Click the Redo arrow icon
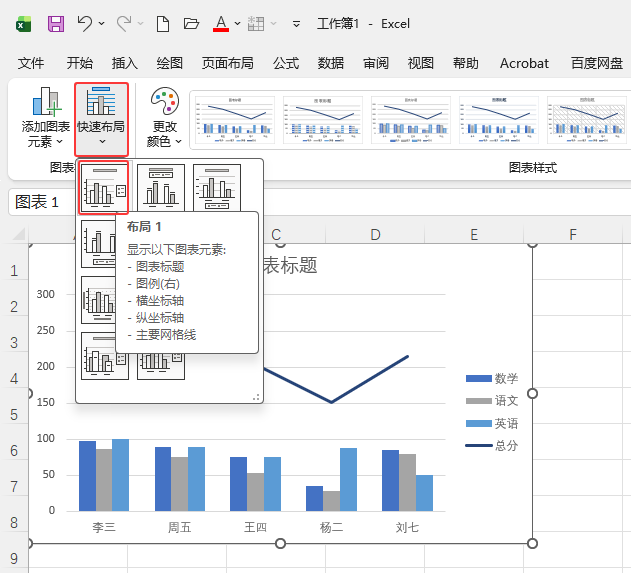 [124, 24]
